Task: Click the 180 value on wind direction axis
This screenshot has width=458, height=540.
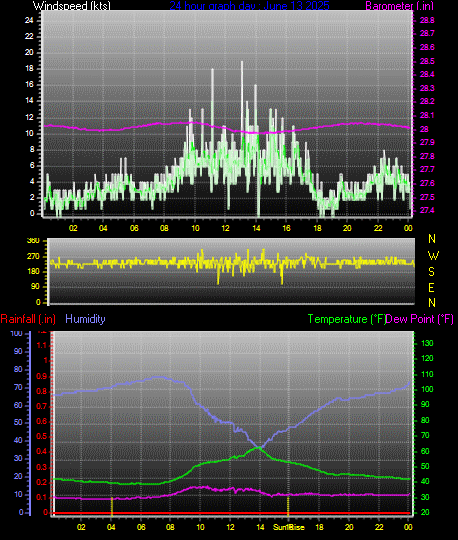Action: tap(33, 272)
